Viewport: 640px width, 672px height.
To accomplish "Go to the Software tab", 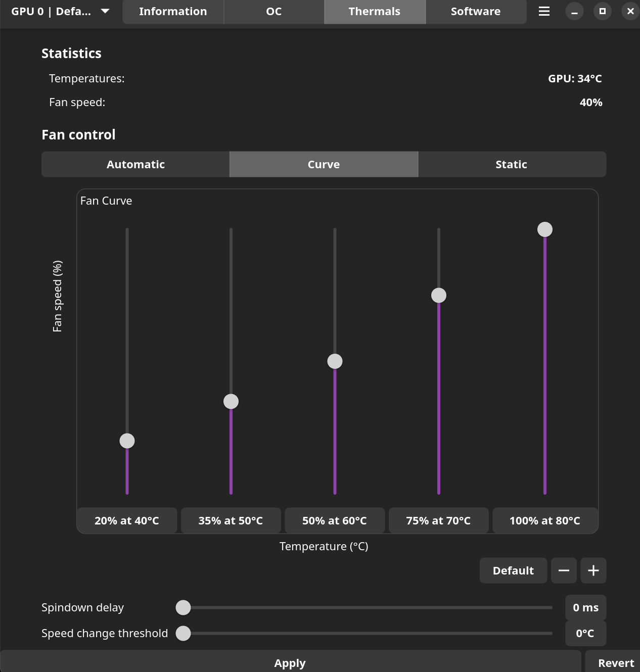I will [476, 11].
